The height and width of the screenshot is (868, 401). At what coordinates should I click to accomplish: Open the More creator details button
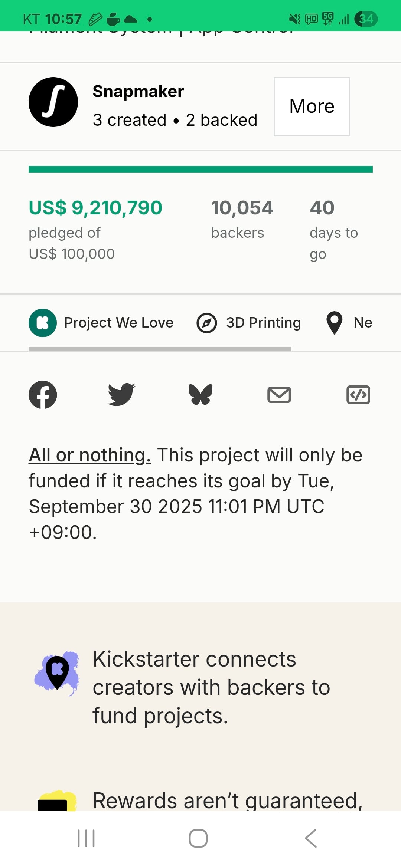tap(312, 106)
